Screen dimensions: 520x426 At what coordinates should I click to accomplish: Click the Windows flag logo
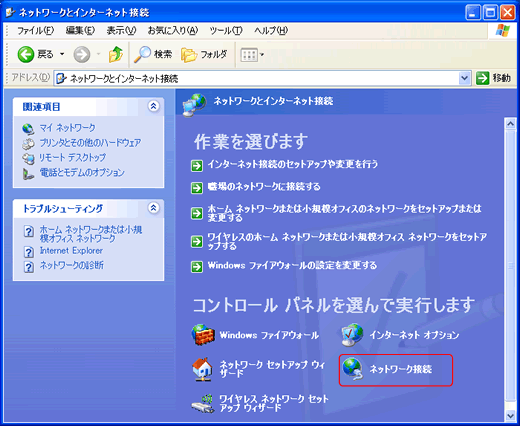coord(502,31)
